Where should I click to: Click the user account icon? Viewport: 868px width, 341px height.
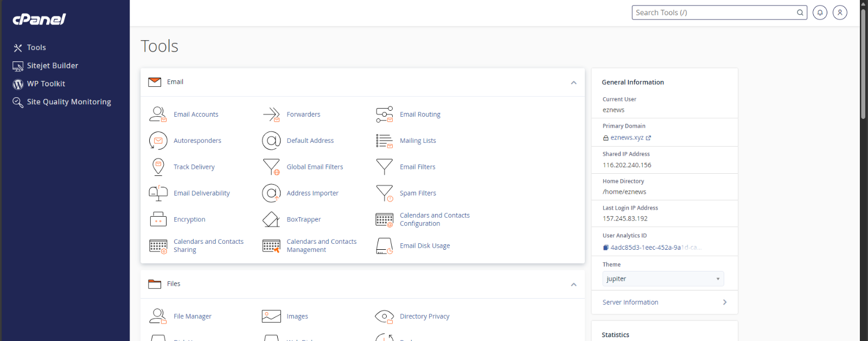[840, 12]
